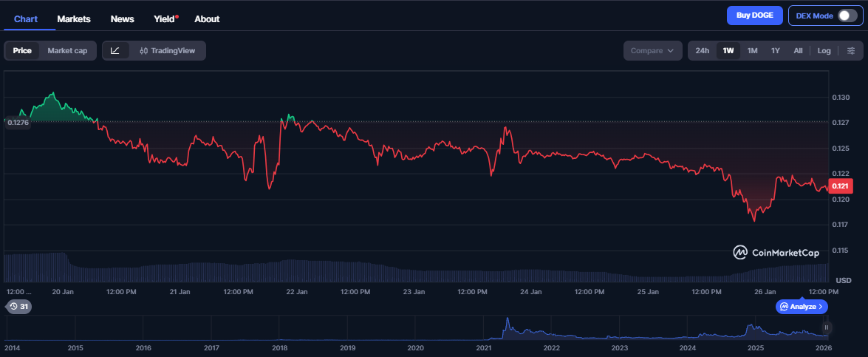868x357 pixels.
Task: Select Price view for the chart
Action: (x=22, y=51)
